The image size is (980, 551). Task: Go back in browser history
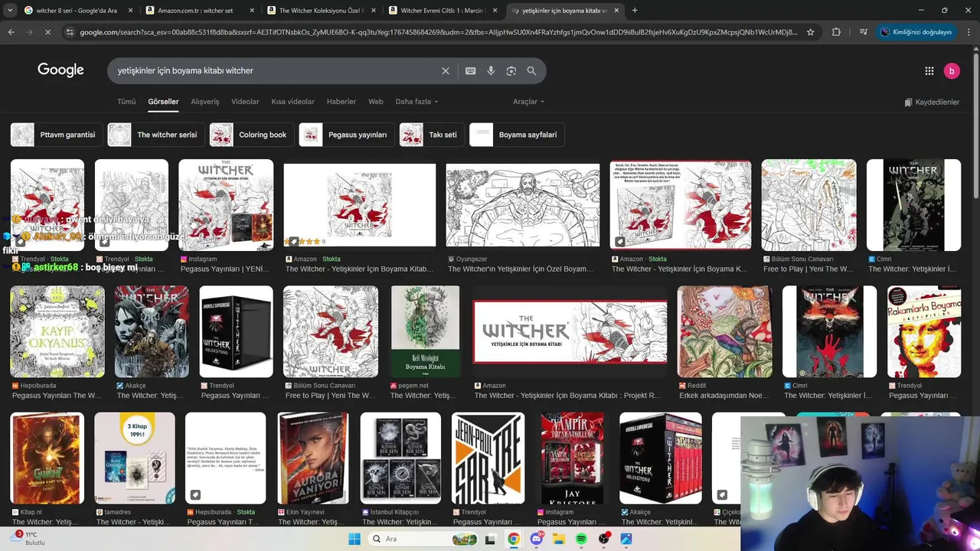point(11,32)
